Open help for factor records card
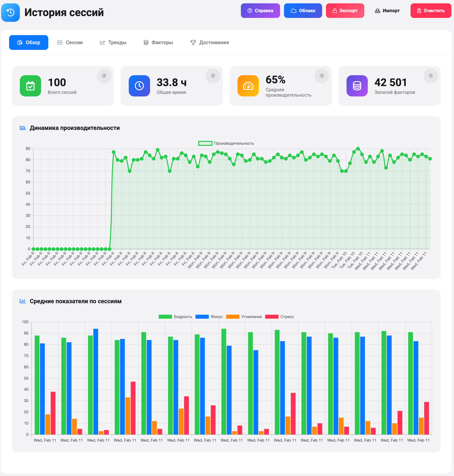 coord(431,76)
